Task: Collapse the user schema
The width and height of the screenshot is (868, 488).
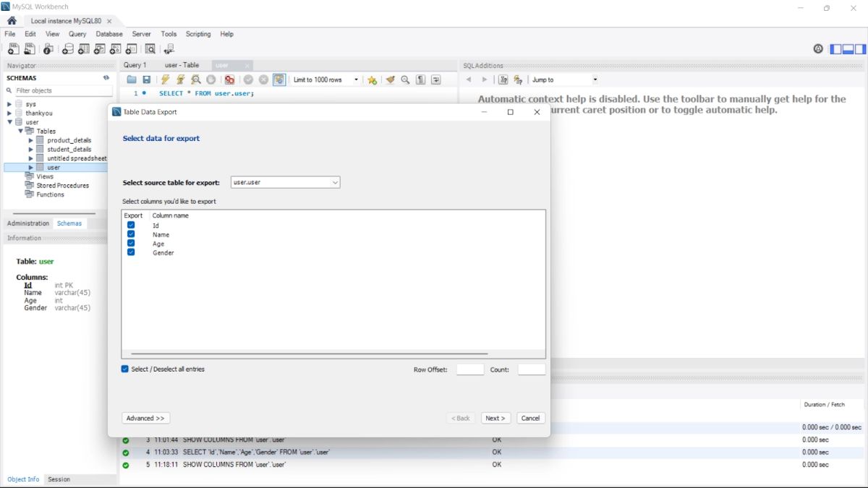Action: tap(9, 122)
